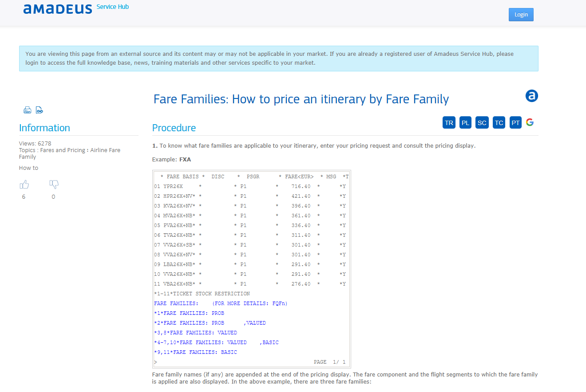Viewport: 586px width, 392px height.
Task: Select the TR translation button
Action: (x=449, y=123)
